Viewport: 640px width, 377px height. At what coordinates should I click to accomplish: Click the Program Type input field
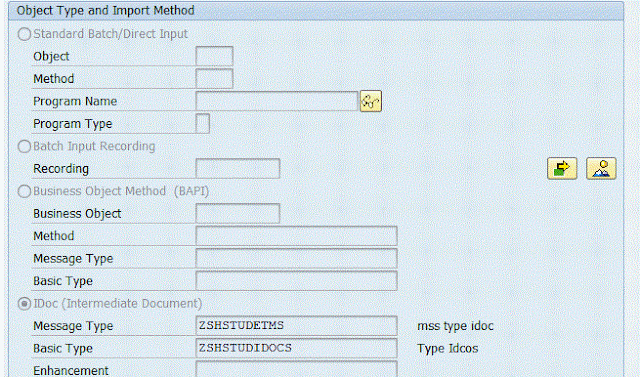coord(203,123)
